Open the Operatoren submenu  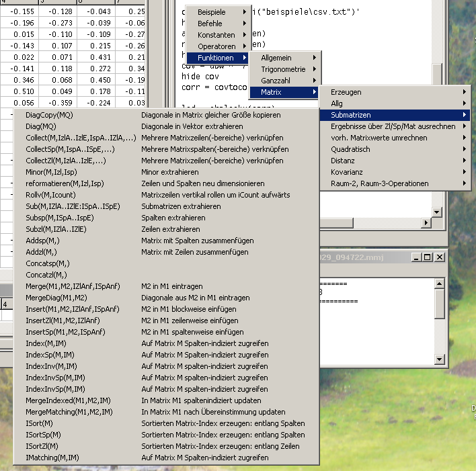[219, 46]
